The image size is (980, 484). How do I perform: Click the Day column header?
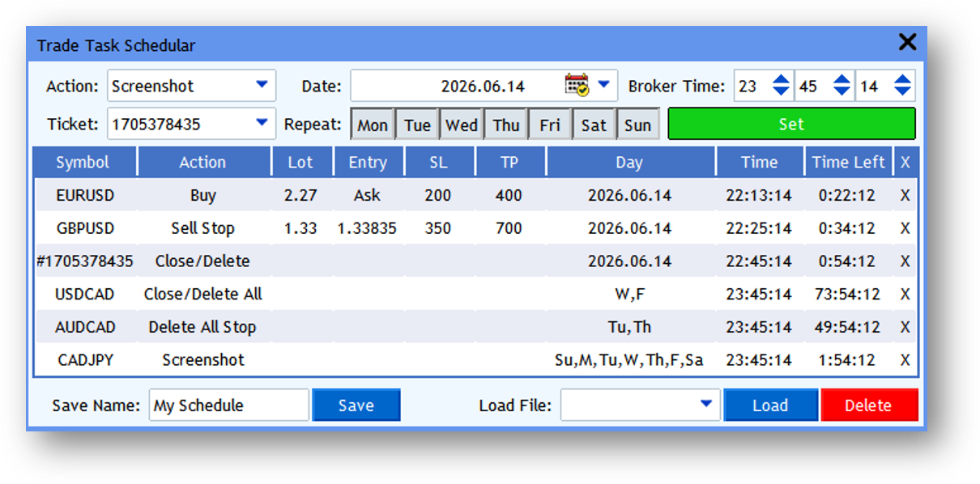(629, 162)
